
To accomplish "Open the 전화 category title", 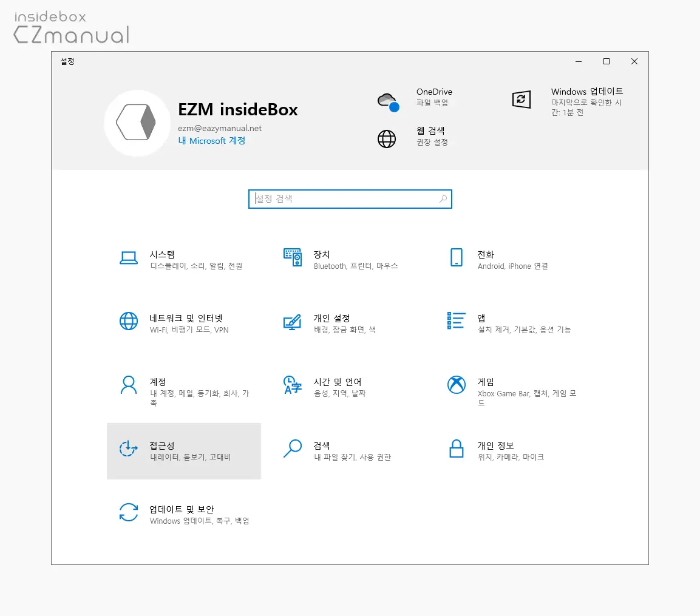I will 485,254.
